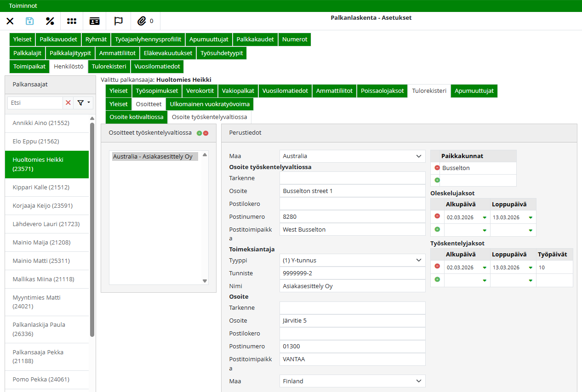Click the percent icon in toolbar
Image resolution: width=582 pixels, height=392 pixels.
pos(50,21)
